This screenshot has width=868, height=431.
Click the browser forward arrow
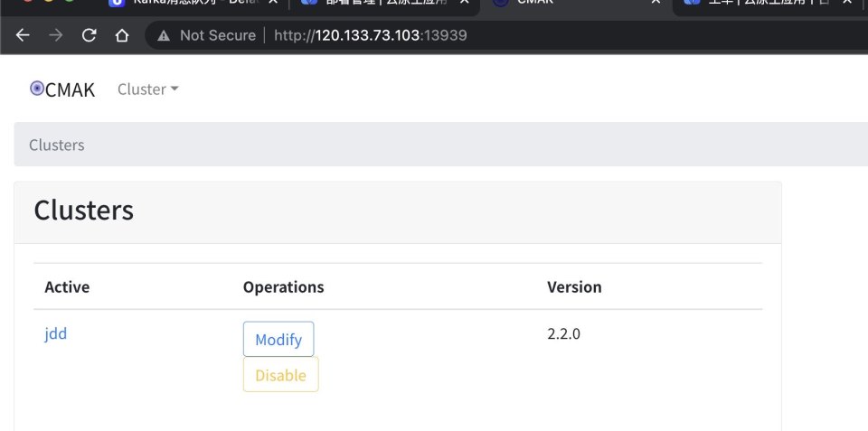(x=56, y=35)
